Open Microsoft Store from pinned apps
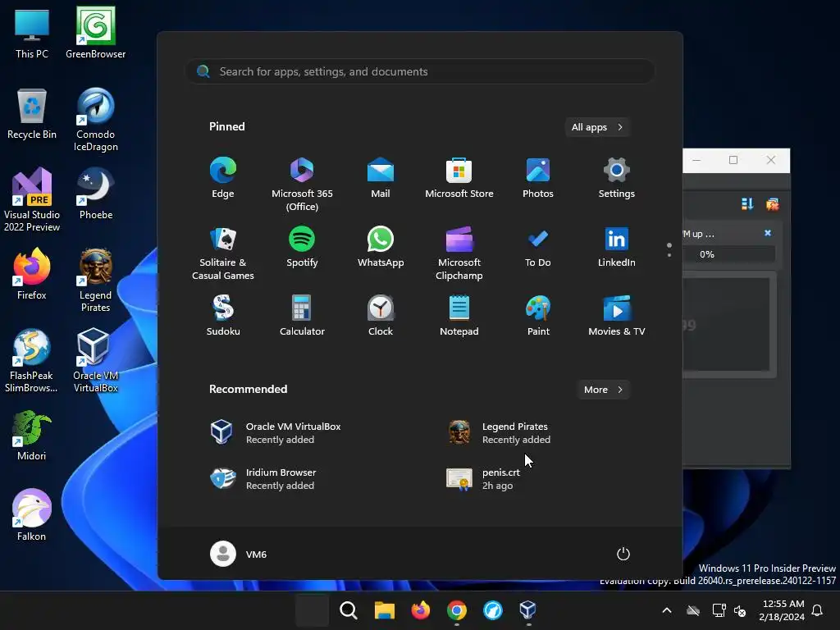 click(x=459, y=178)
